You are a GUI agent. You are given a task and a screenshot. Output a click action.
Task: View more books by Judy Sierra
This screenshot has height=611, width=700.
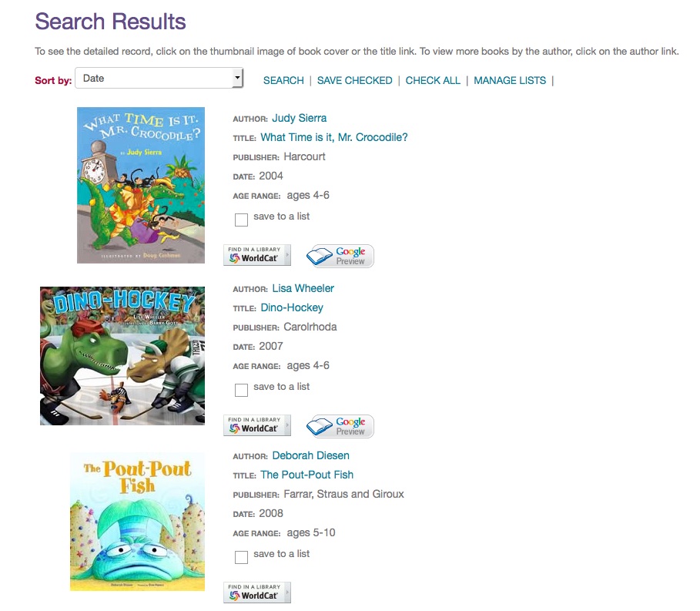(299, 118)
